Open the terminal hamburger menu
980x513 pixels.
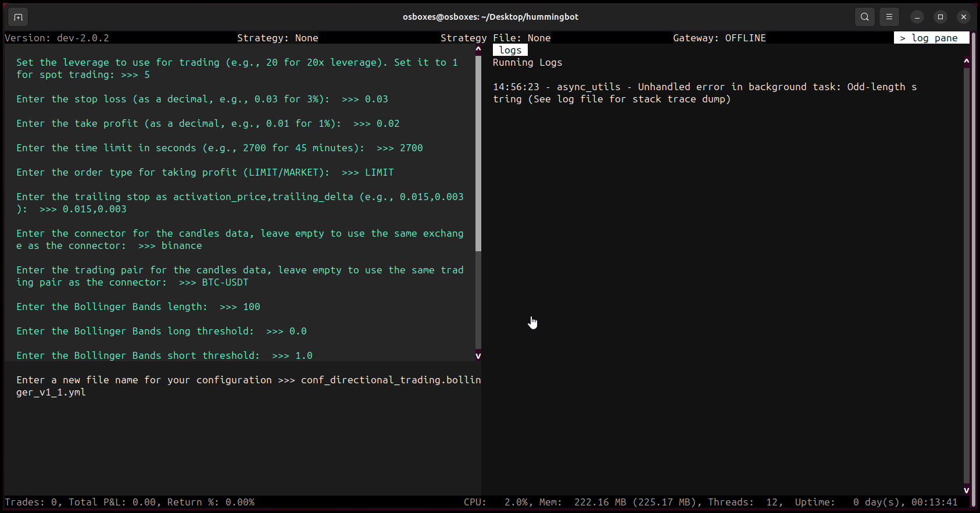click(889, 17)
